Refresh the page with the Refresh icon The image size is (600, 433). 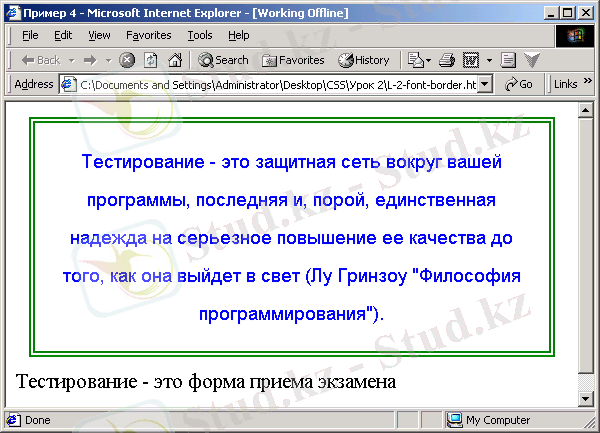pos(150,60)
